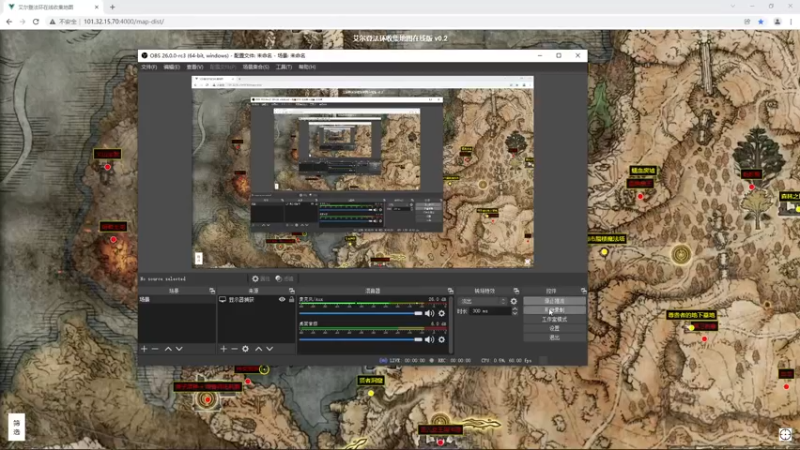The height and width of the screenshot is (450, 800).
Task: Click the Chrome address bar URL
Action: pos(124,21)
